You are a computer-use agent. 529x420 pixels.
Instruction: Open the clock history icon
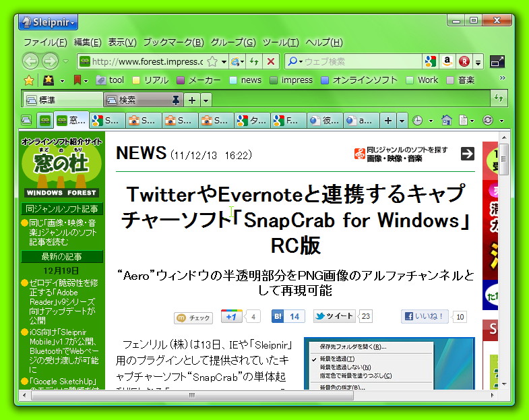(417, 120)
